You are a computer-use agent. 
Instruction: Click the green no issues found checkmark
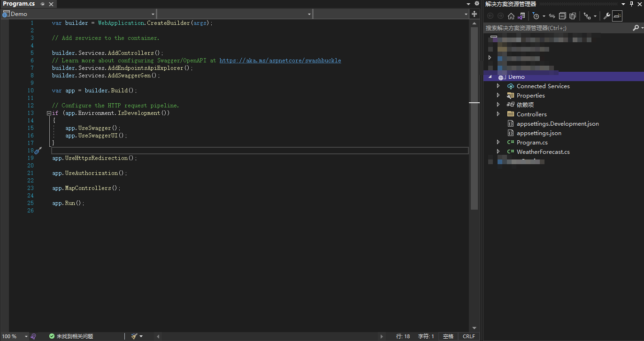(x=52, y=336)
